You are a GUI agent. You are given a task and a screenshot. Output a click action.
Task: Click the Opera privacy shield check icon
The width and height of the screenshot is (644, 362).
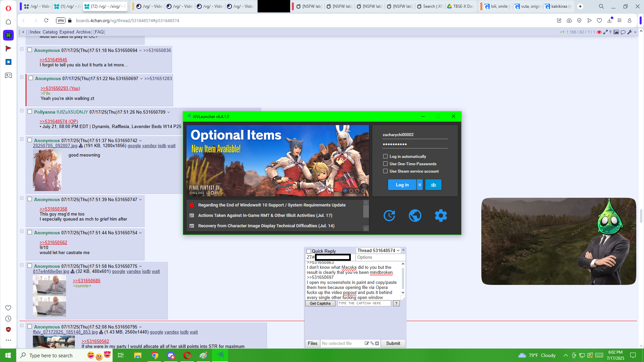tap(579, 20)
